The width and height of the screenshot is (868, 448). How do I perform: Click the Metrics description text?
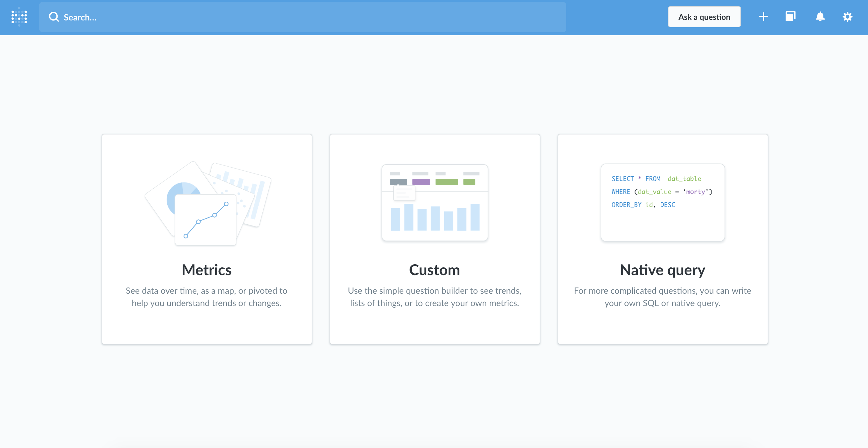click(207, 297)
